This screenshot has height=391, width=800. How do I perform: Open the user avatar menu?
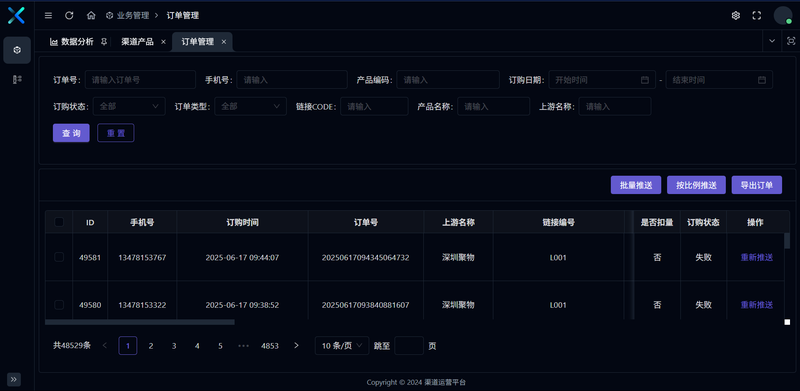pyautogui.click(x=783, y=16)
